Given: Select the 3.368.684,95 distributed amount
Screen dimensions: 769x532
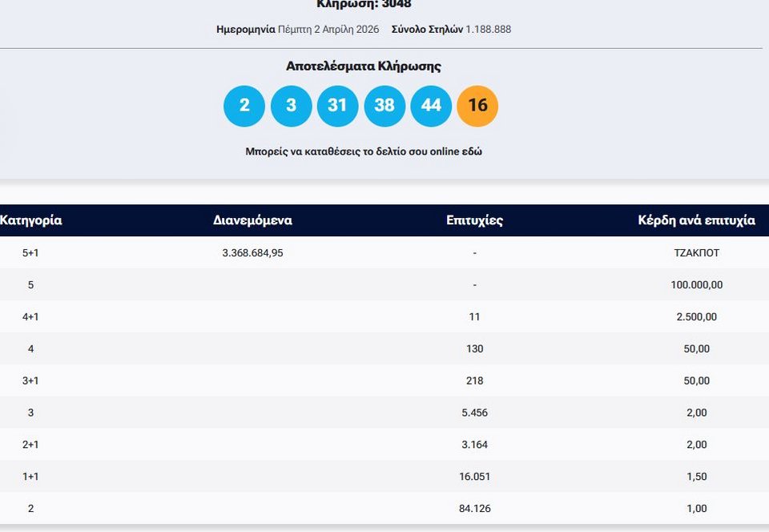Looking at the screenshot, I should pos(252,252).
